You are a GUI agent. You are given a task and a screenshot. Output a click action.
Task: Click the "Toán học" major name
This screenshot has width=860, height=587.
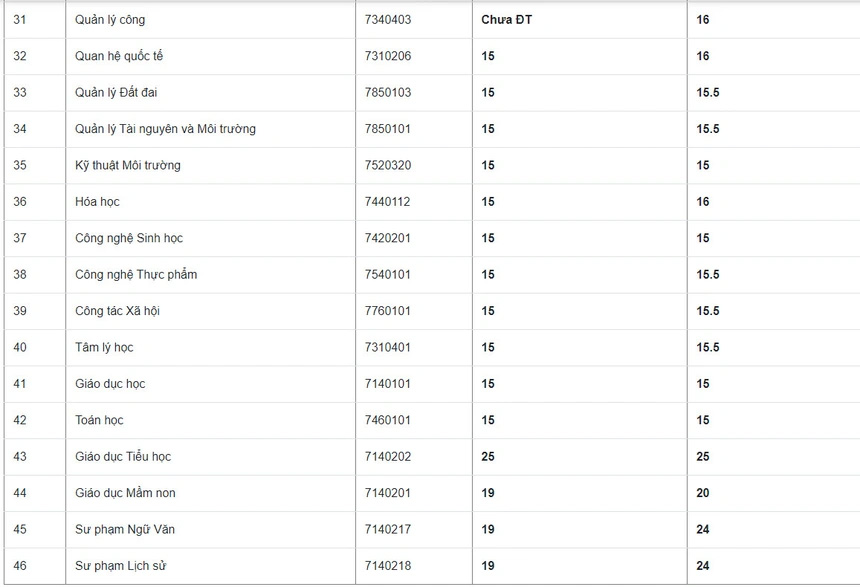point(99,420)
